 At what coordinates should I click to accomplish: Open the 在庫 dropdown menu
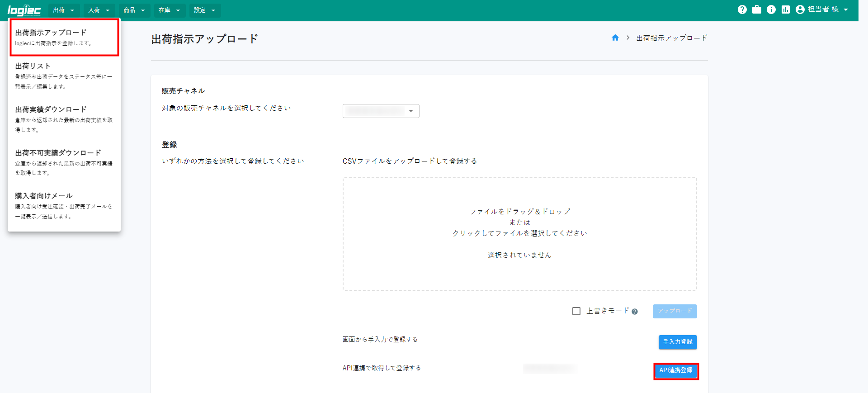(x=169, y=10)
